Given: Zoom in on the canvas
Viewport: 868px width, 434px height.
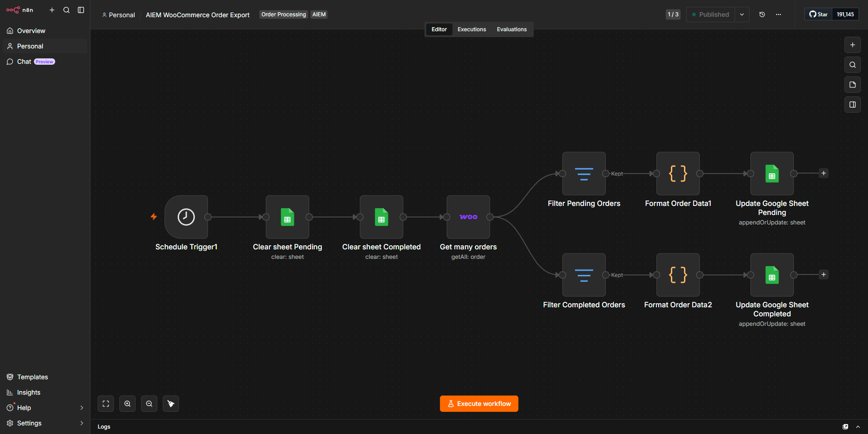Looking at the screenshot, I should tap(127, 404).
